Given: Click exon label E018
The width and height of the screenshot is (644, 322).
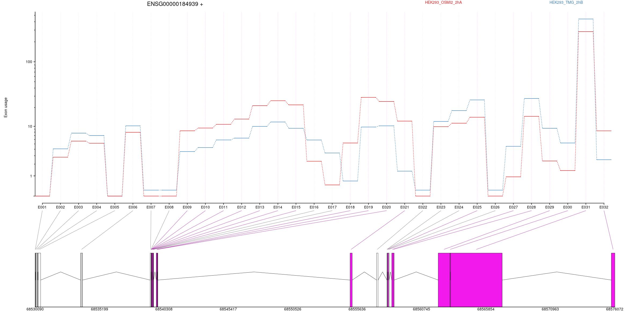Looking at the screenshot, I should pos(350,207).
